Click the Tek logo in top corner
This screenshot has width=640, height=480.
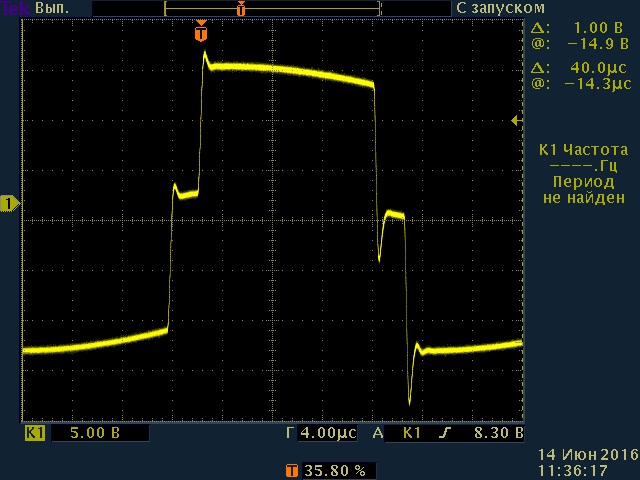[14, 7]
